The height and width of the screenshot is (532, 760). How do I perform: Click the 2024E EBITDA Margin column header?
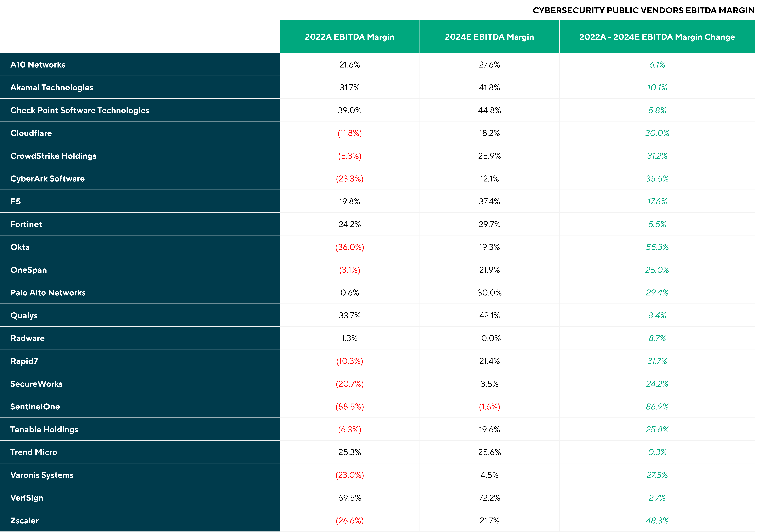pos(489,37)
